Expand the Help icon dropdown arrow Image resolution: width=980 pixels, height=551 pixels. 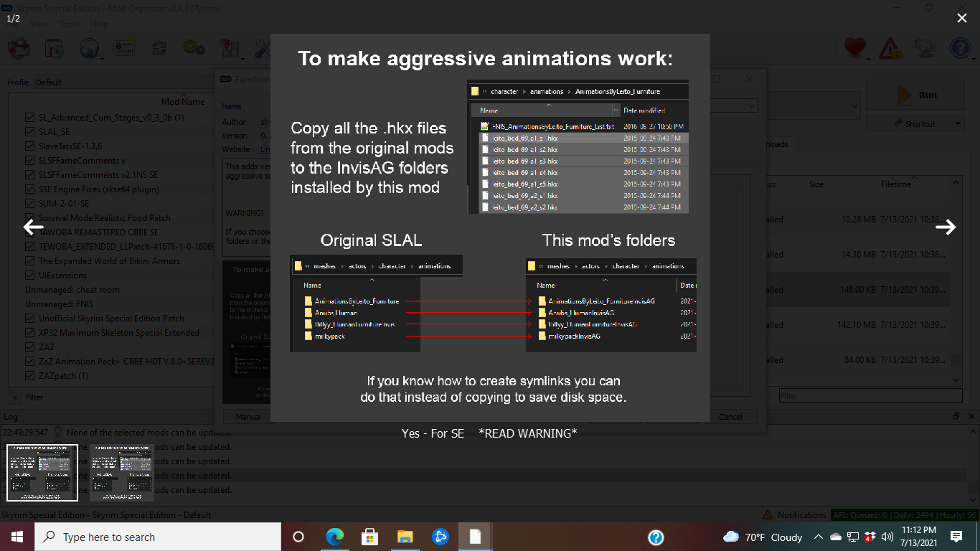pos(974,58)
